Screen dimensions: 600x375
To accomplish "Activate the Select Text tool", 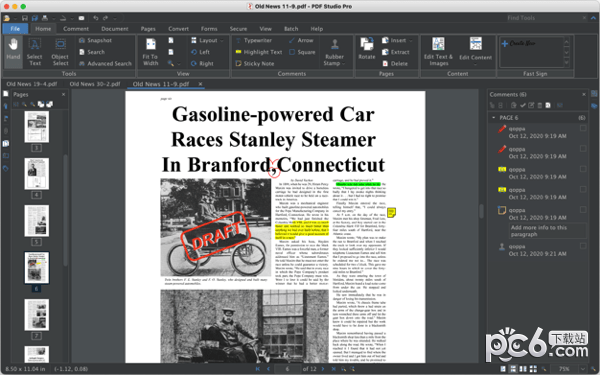I will click(x=34, y=52).
